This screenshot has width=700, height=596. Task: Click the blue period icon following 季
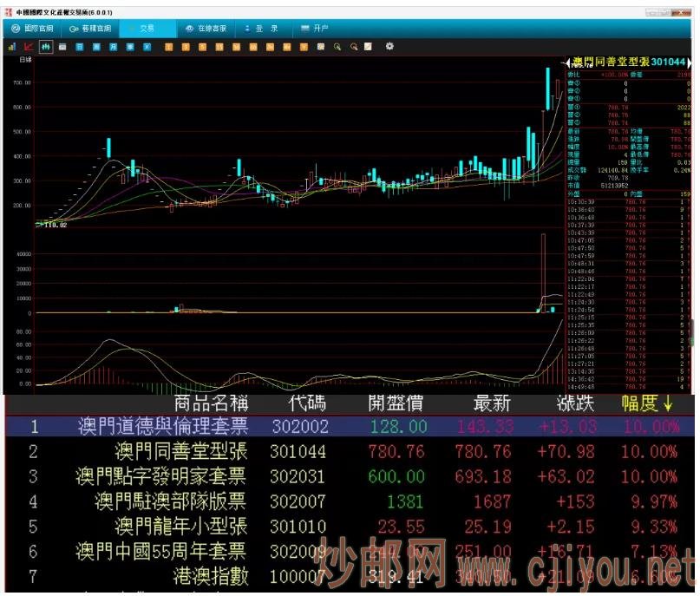pyautogui.click(x=147, y=47)
